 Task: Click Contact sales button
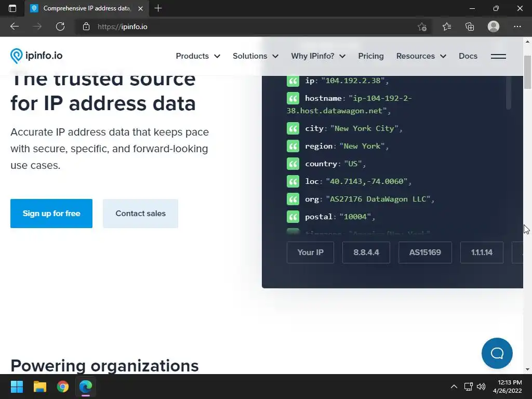coord(140,214)
